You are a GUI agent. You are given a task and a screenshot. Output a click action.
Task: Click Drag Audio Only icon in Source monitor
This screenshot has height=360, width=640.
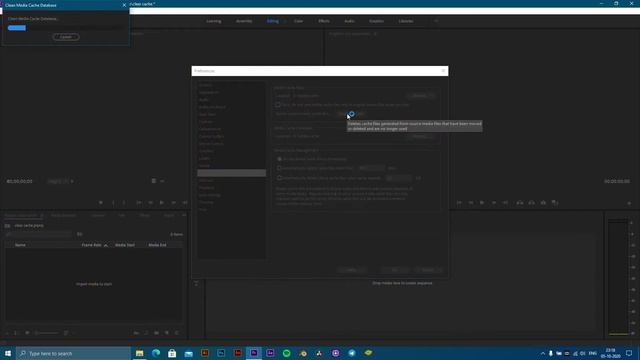[x=162, y=181]
